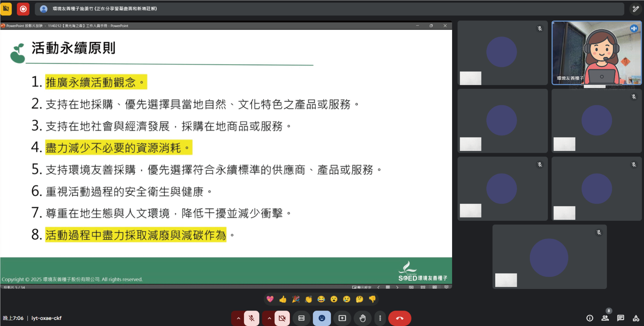The width and height of the screenshot is (644, 326).
Task: Raise hand using the hand icon
Action: pos(363,318)
